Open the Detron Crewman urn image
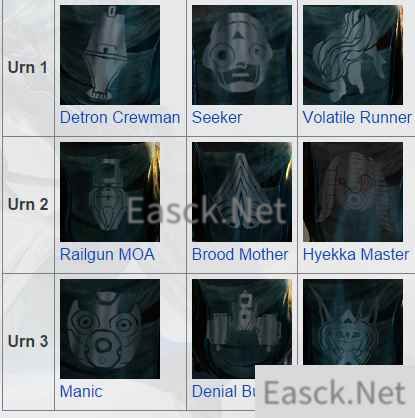This screenshot has width=415, height=418. click(110, 55)
